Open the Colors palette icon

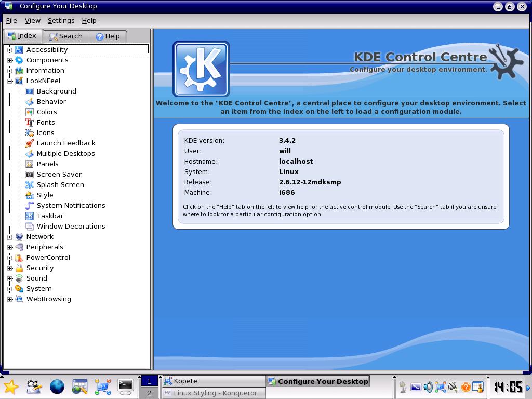point(30,112)
